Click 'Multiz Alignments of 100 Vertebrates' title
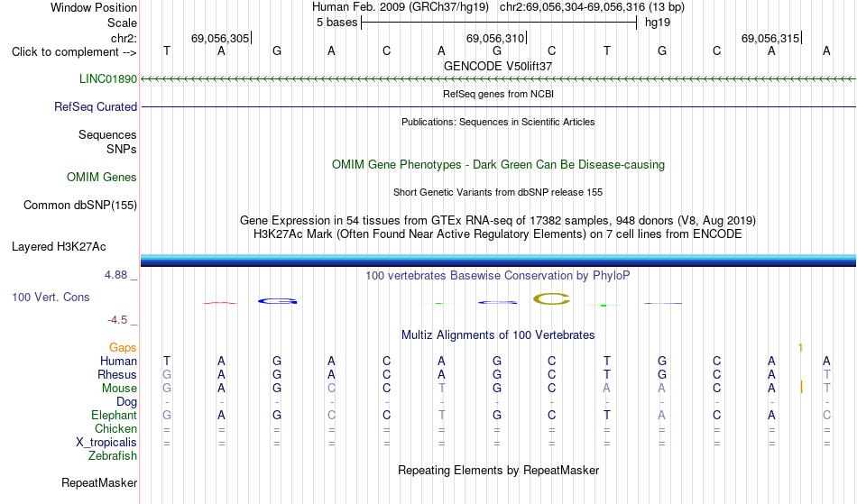Viewport: 857px width, 504px height. click(498, 334)
